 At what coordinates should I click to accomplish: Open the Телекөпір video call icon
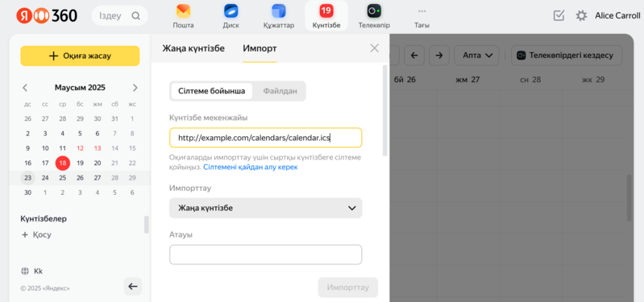click(374, 11)
